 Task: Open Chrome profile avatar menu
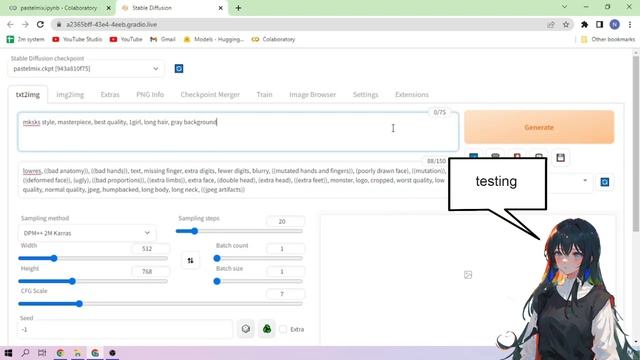614,24
